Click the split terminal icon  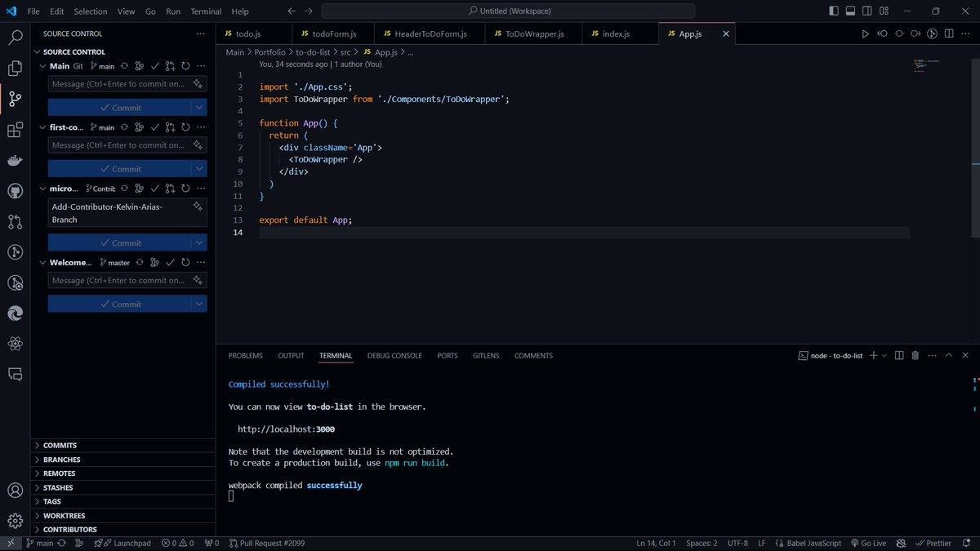(x=899, y=355)
